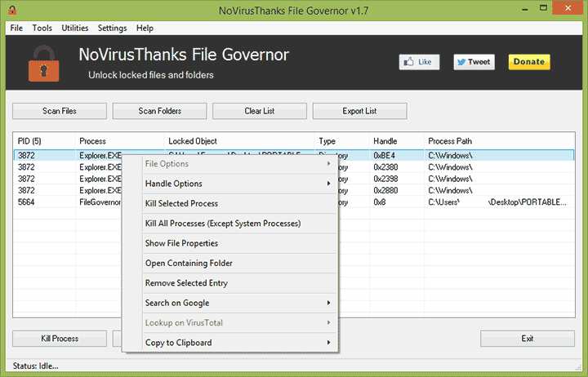Image resolution: width=588 pixels, height=377 pixels.
Task: Sort by the Handle column header
Action: tap(397, 141)
